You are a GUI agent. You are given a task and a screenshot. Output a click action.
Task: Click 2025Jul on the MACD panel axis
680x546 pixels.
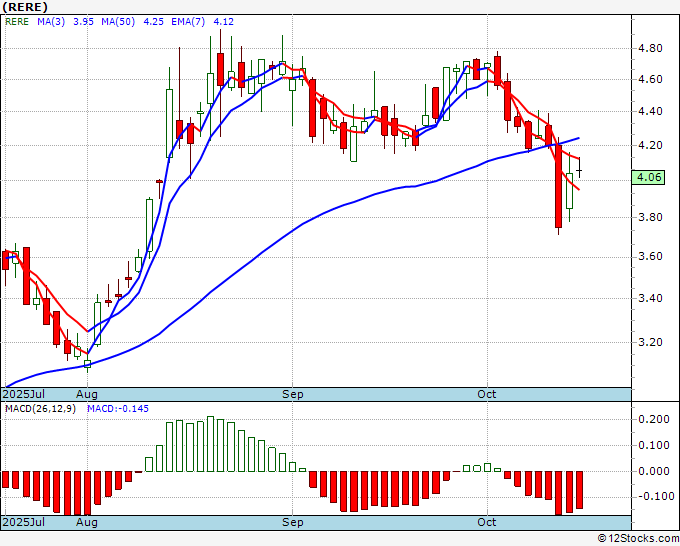pyautogui.click(x=24, y=522)
